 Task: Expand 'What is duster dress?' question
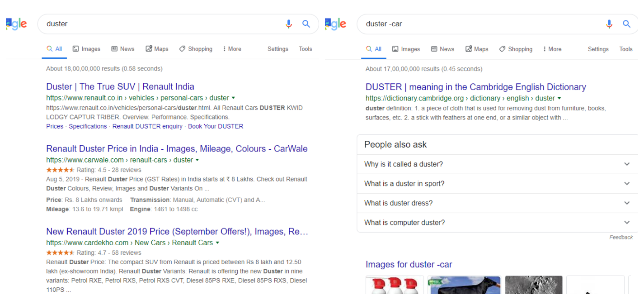pyautogui.click(x=497, y=203)
